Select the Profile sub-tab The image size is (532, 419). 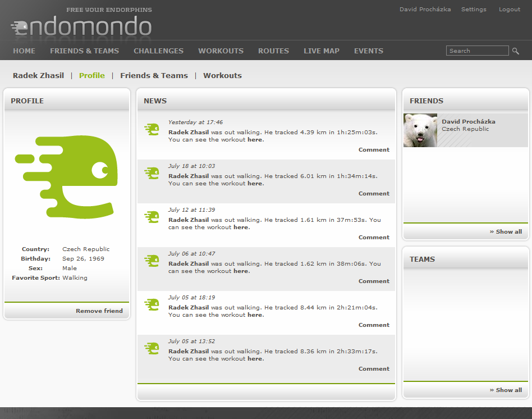point(92,75)
